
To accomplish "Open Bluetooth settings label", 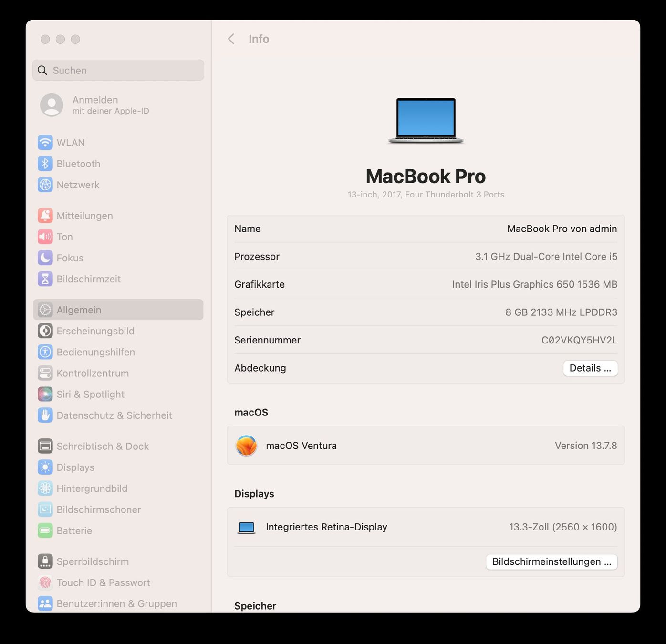I will pos(79,164).
